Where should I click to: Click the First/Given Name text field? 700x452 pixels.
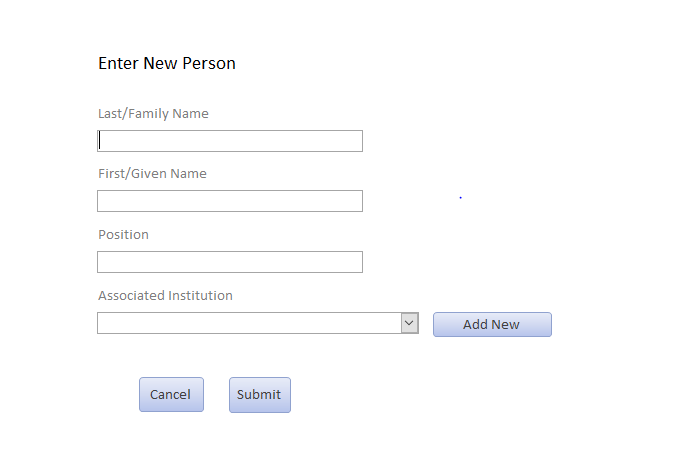click(x=230, y=201)
